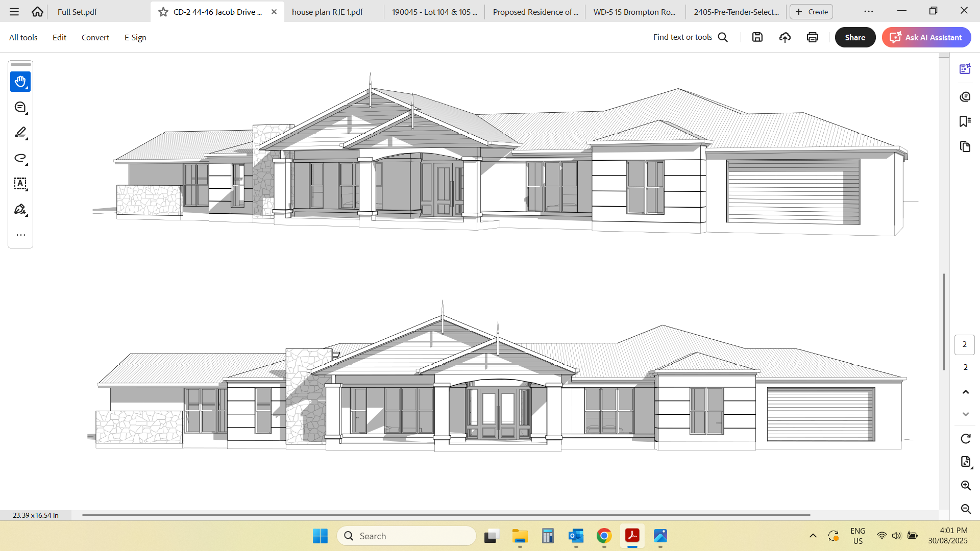Screen dimensions: 980x551
Task: Show hidden system tray icons chevron
Action: pyautogui.click(x=813, y=536)
